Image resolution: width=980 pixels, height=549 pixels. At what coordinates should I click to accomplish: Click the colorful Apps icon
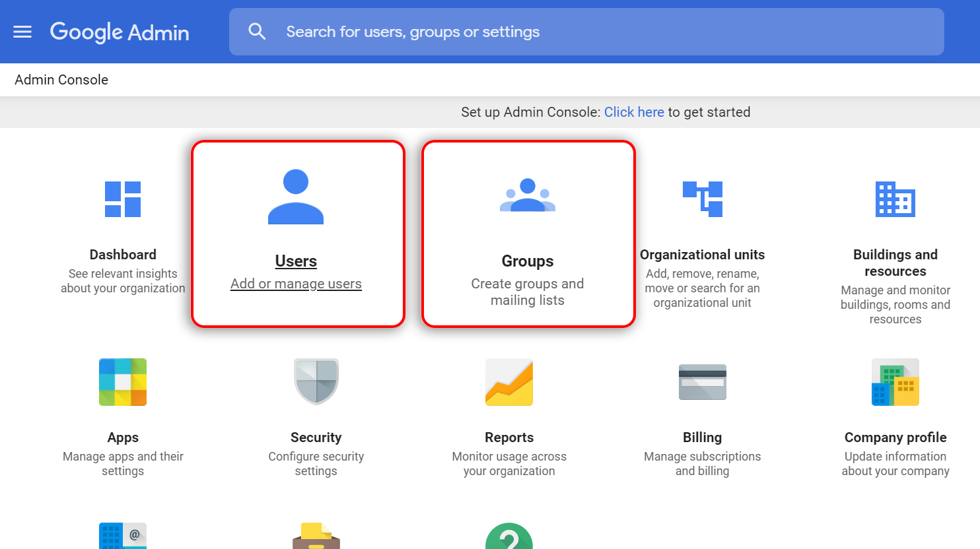(x=123, y=382)
